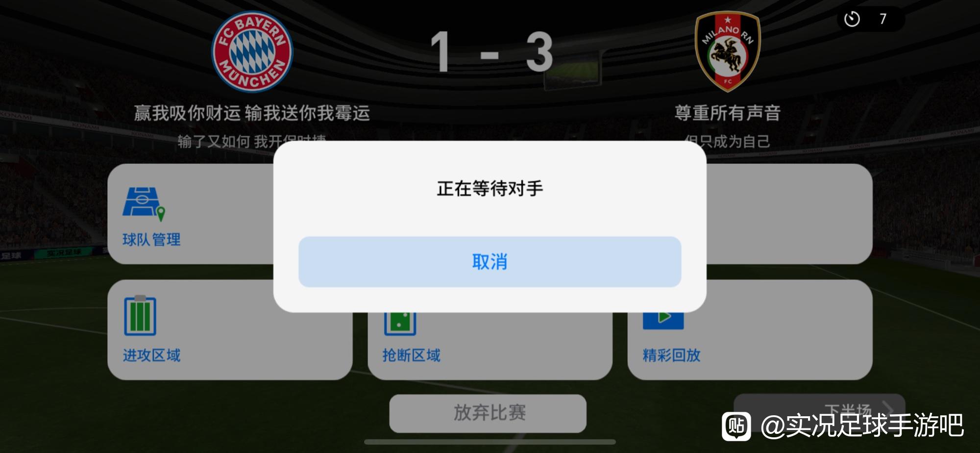Select the 进攻区域 clipboard icon
The height and width of the screenshot is (453, 980).
(140, 316)
